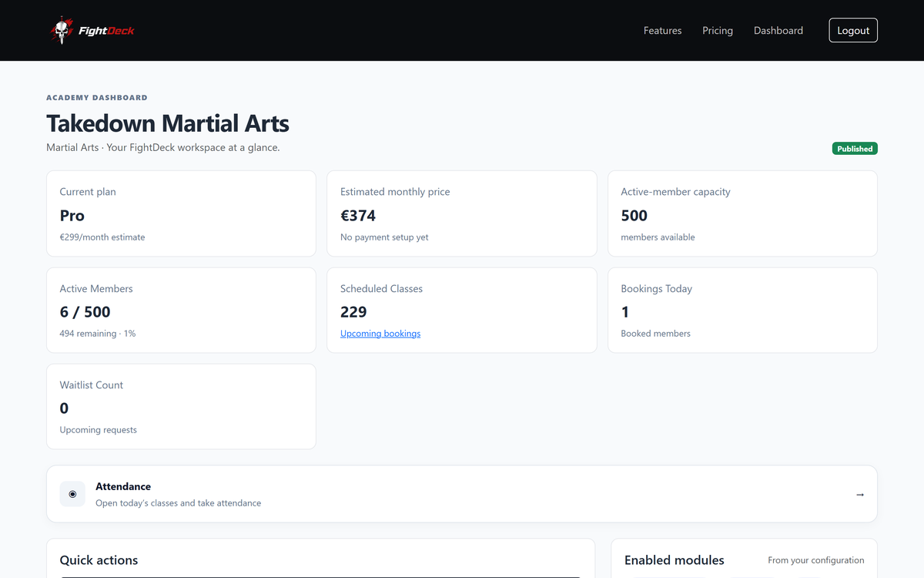Click the Bookings Today value 1
This screenshot has height=578, width=924.
625,312
